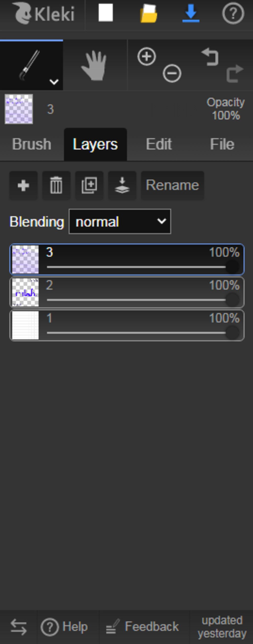Undo last action with the undo arrow

click(210, 57)
